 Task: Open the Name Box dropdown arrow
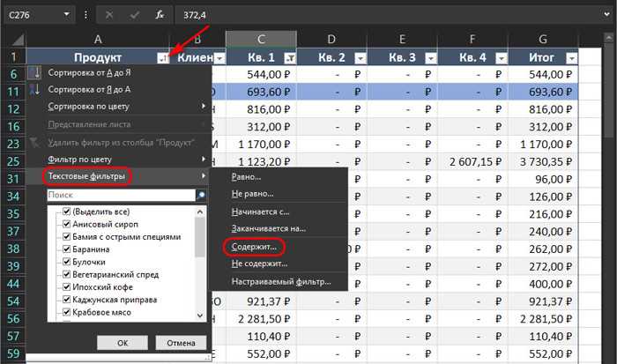pos(66,15)
